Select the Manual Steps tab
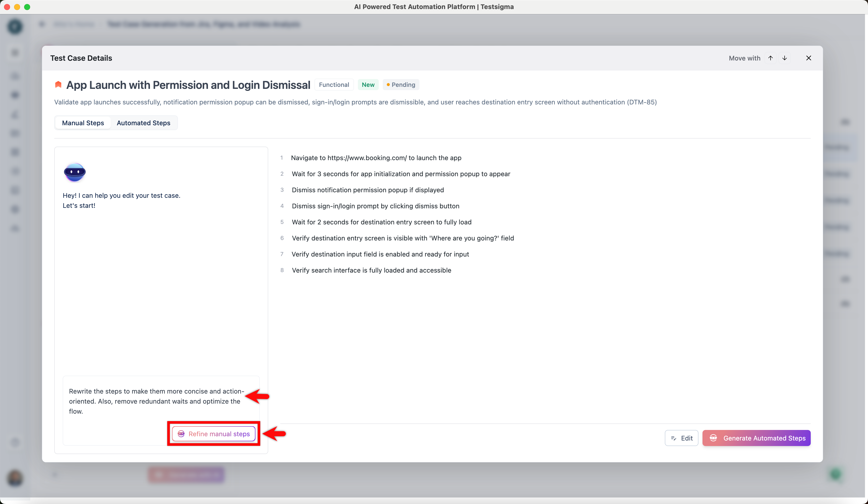The image size is (868, 504). pyautogui.click(x=83, y=123)
